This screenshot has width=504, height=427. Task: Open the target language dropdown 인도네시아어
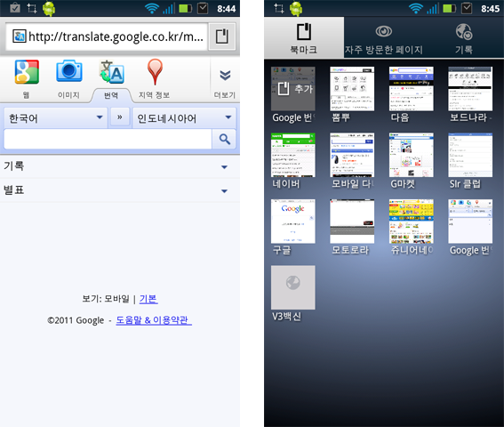(184, 118)
